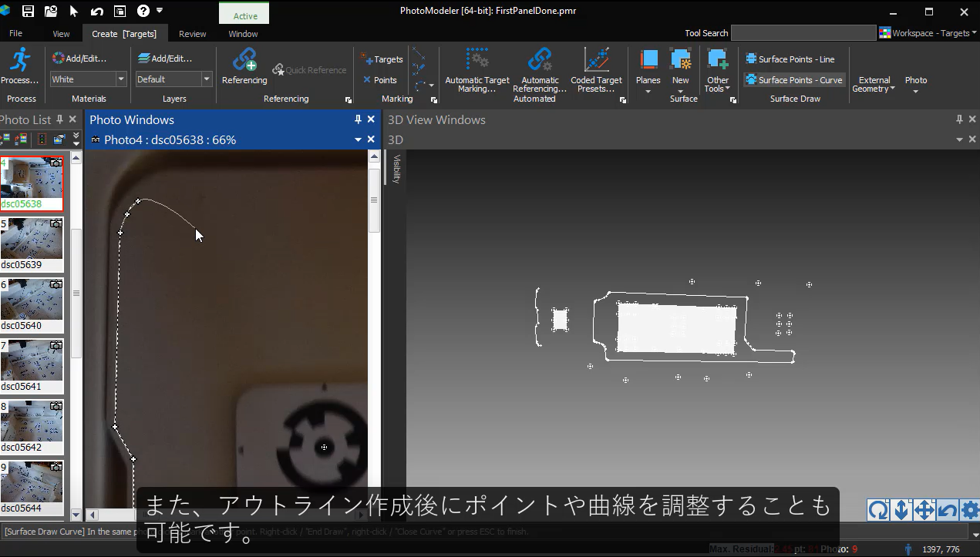This screenshot has width=980, height=557.
Task: Open Coded Target Presets
Action: pos(597,70)
